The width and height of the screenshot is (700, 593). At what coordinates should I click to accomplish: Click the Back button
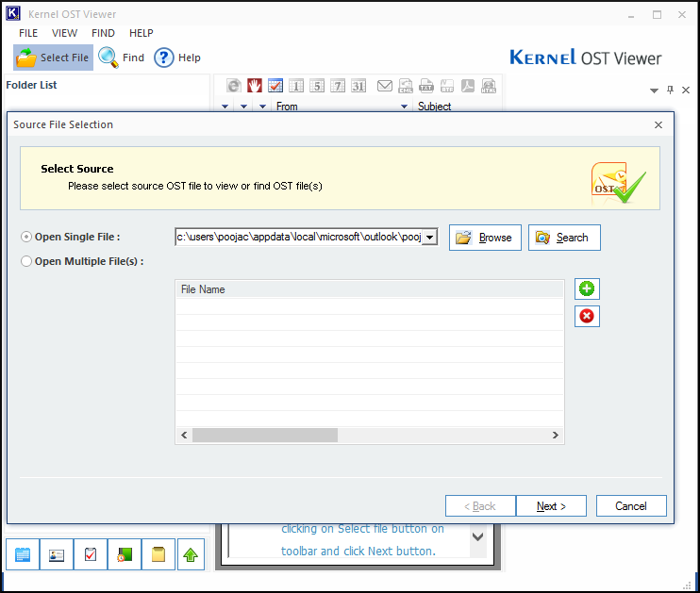click(480, 506)
